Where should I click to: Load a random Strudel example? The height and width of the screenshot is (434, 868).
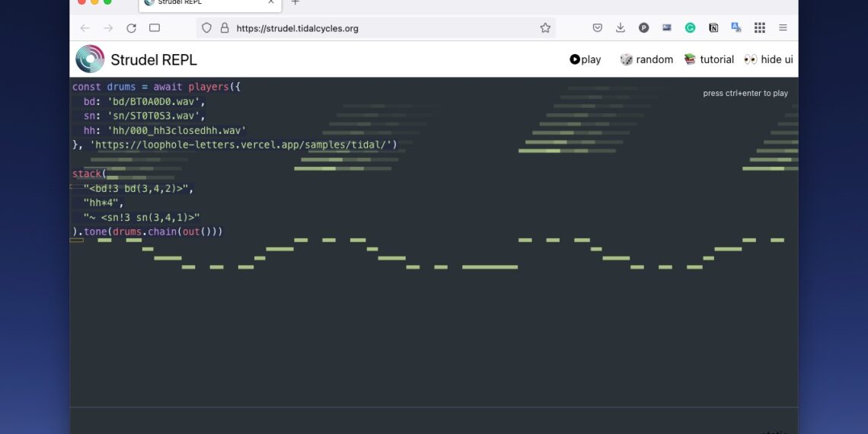pyautogui.click(x=646, y=59)
